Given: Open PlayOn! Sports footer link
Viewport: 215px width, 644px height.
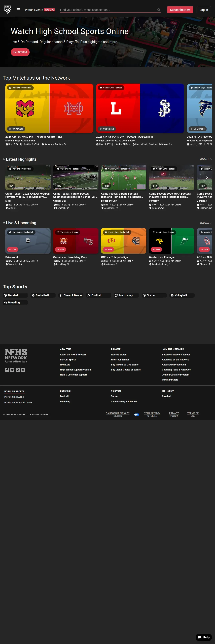Looking at the screenshot, I should [68, 359].
